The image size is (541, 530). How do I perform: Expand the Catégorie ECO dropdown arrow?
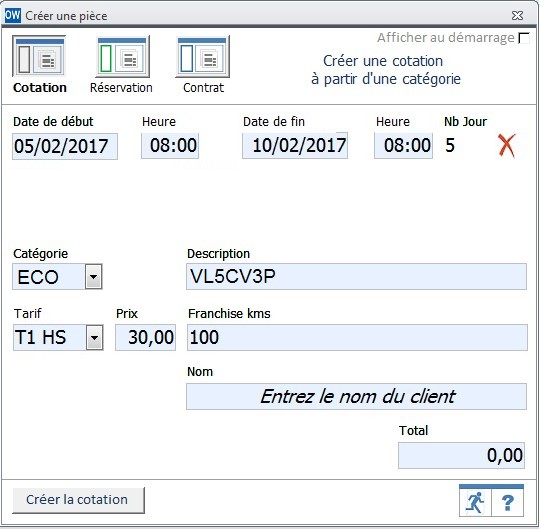[94, 276]
